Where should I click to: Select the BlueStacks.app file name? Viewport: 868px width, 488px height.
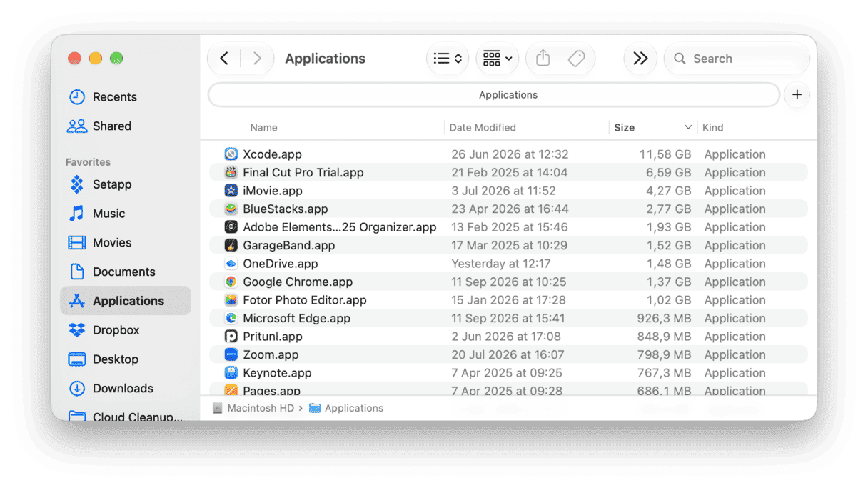286,209
